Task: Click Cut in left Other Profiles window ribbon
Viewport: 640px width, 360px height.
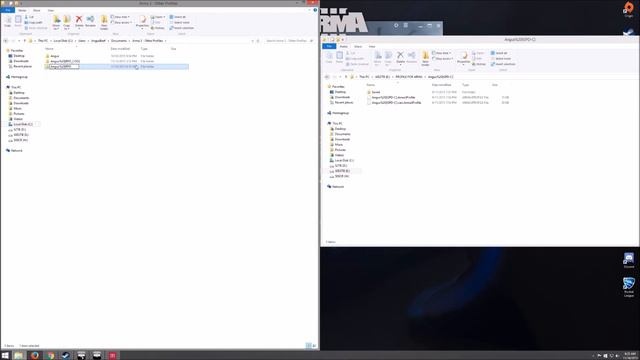Action: [x=29, y=17]
